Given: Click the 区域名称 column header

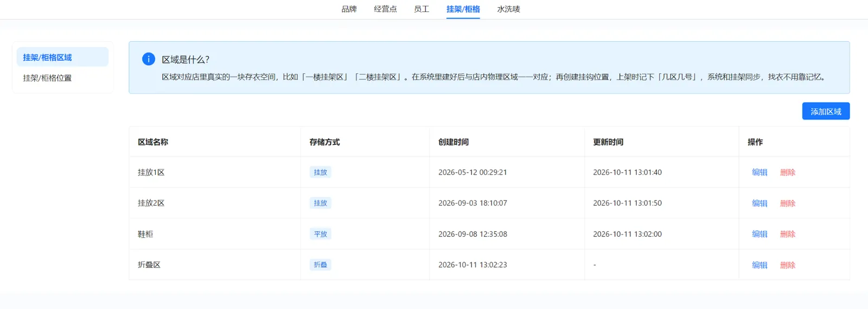Looking at the screenshot, I should click(215, 142).
